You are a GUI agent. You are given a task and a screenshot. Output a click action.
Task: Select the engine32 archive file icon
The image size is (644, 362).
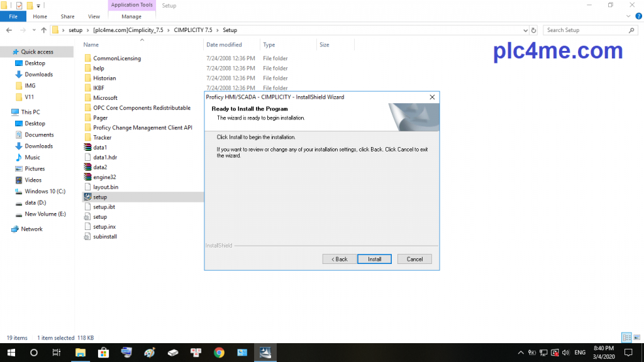coord(88,177)
